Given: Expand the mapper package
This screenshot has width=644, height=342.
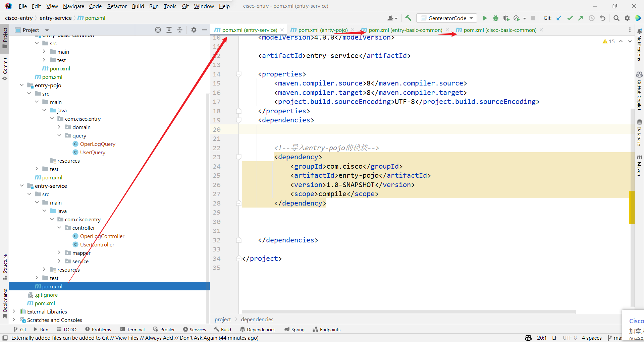Looking at the screenshot, I should pyautogui.click(x=59, y=253).
